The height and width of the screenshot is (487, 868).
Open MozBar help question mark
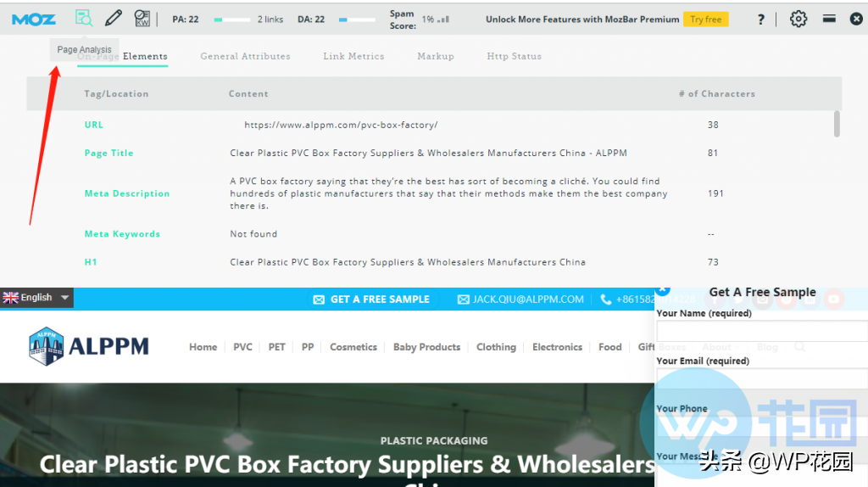point(760,20)
